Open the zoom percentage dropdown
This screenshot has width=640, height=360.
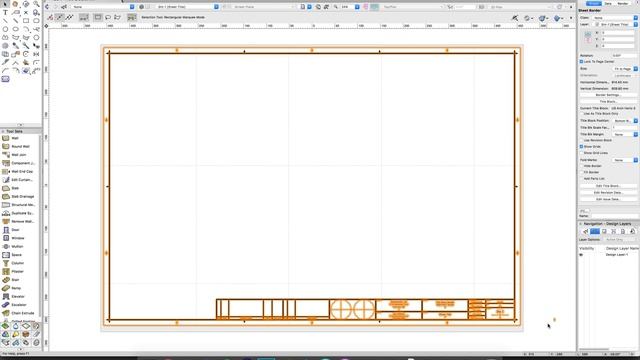[351, 7]
